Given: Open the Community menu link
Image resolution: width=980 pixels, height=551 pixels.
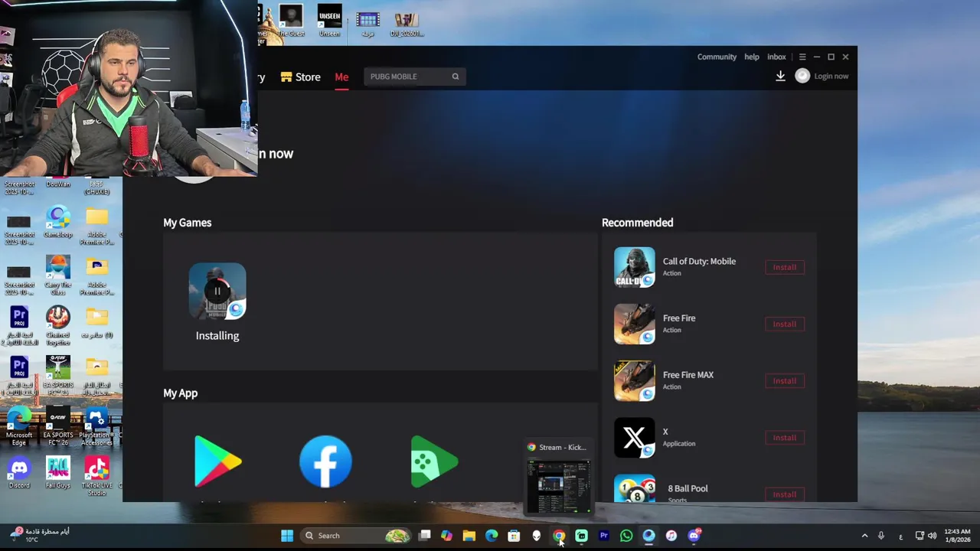Looking at the screenshot, I should (x=717, y=57).
